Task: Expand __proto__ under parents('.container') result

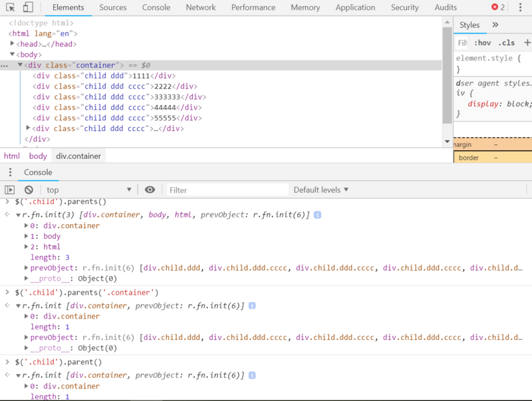Action: [26, 348]
